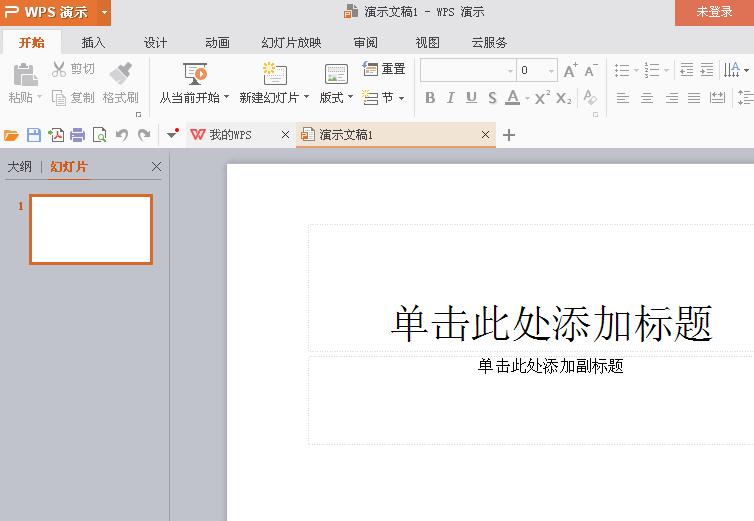Click the Increase Font Size icon
This screenshot has width=754, height=521.
point(570,71)
